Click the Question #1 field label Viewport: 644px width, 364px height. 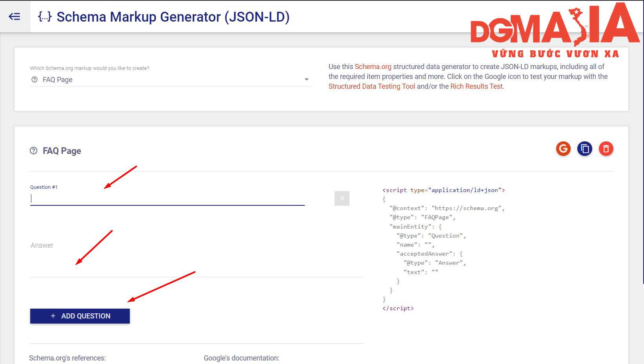coord(44,187)
